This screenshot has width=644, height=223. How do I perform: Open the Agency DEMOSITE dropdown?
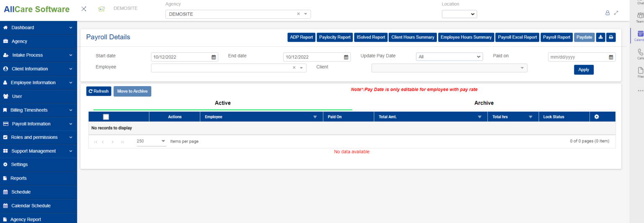coord(238,14)
